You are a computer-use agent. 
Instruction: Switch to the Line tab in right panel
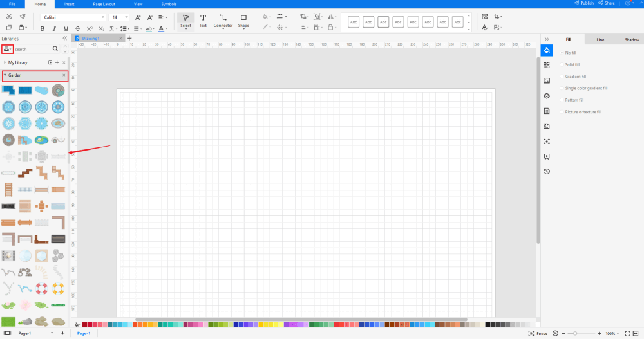pyautogui.click(x=600, y=39)
